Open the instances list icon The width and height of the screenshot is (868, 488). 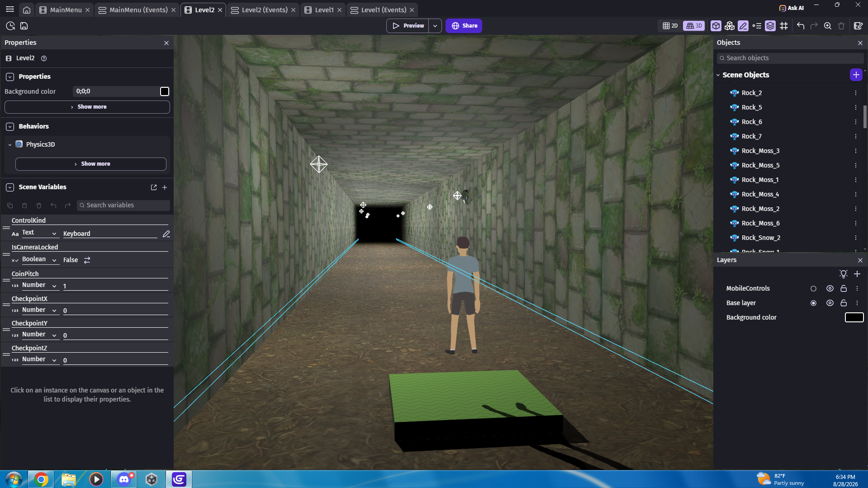click(x=757, y=26)
